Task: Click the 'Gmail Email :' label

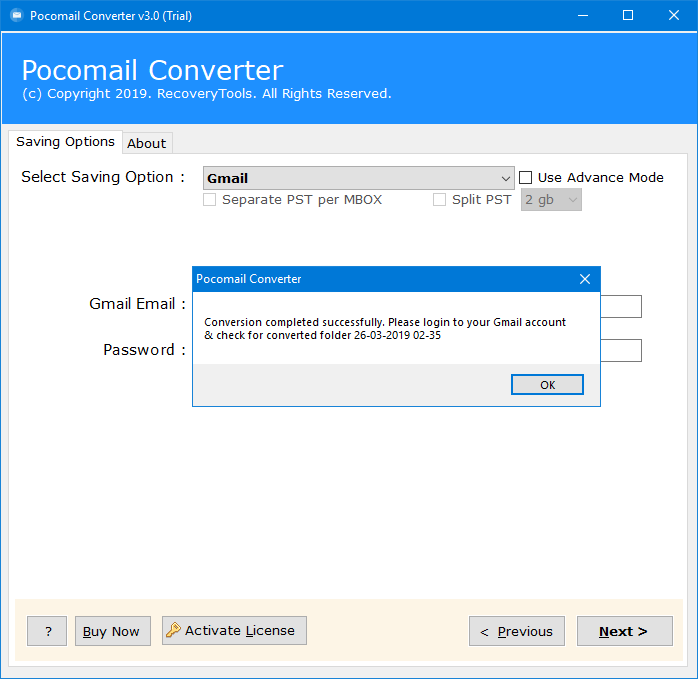Action: (x=137, y=304)
